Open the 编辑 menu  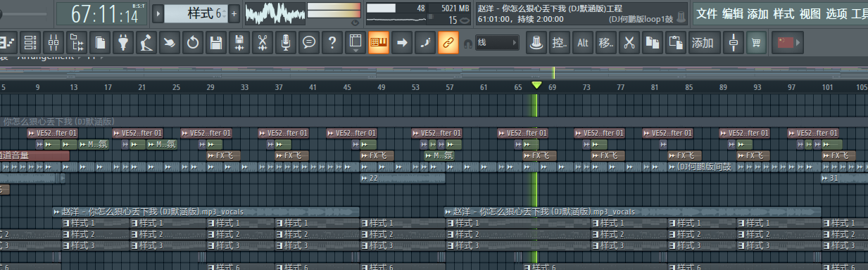click(732, 14)
